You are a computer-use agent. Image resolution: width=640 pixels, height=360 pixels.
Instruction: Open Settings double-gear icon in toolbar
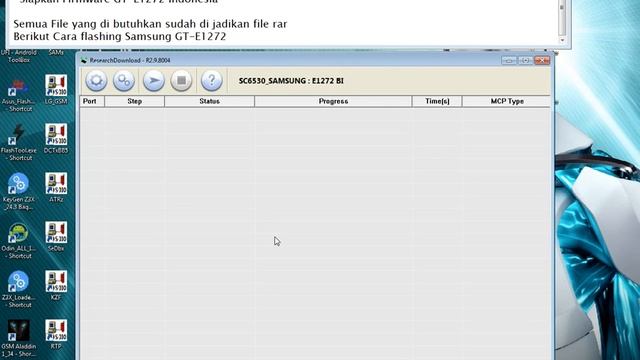click(x=124, y=80)
